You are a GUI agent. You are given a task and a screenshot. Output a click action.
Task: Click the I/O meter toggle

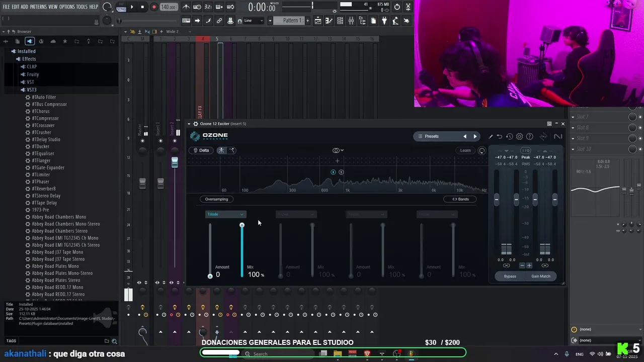pos(526,150)
